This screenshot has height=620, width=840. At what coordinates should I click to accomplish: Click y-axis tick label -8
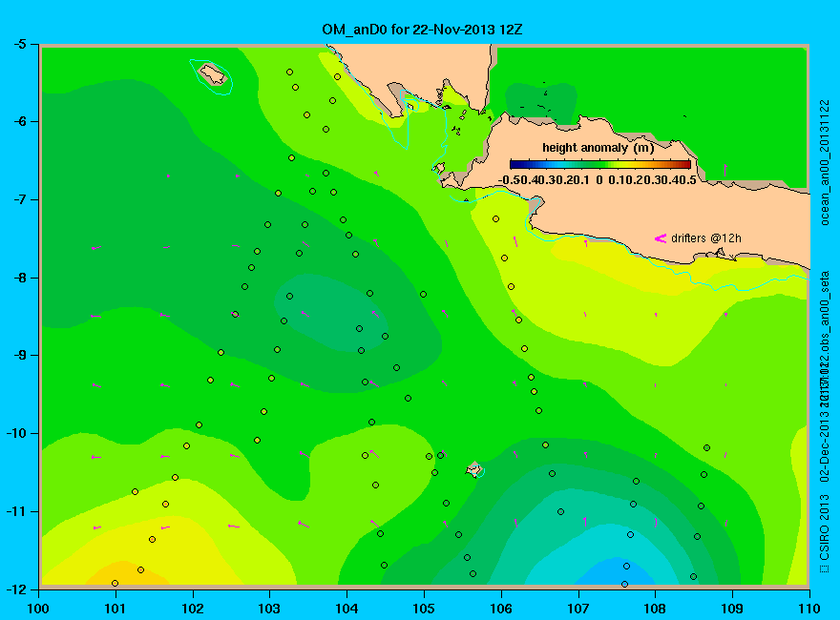pos(19,278)
